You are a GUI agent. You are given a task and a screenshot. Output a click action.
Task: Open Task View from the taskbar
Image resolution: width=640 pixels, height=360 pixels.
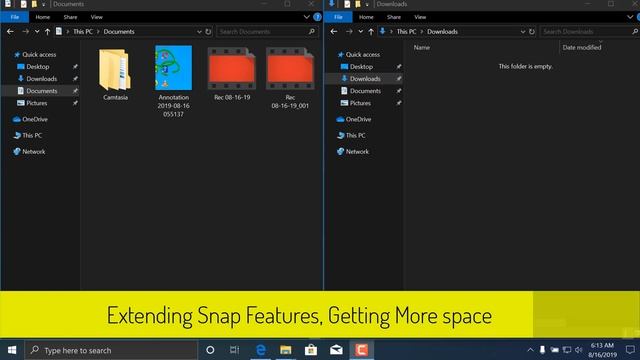[x=235, y=350]
